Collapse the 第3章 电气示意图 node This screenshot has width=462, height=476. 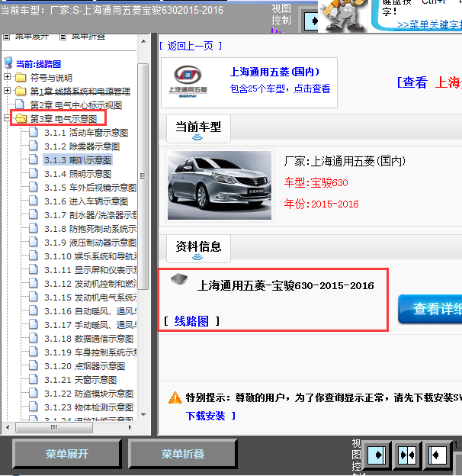point(8,118)
